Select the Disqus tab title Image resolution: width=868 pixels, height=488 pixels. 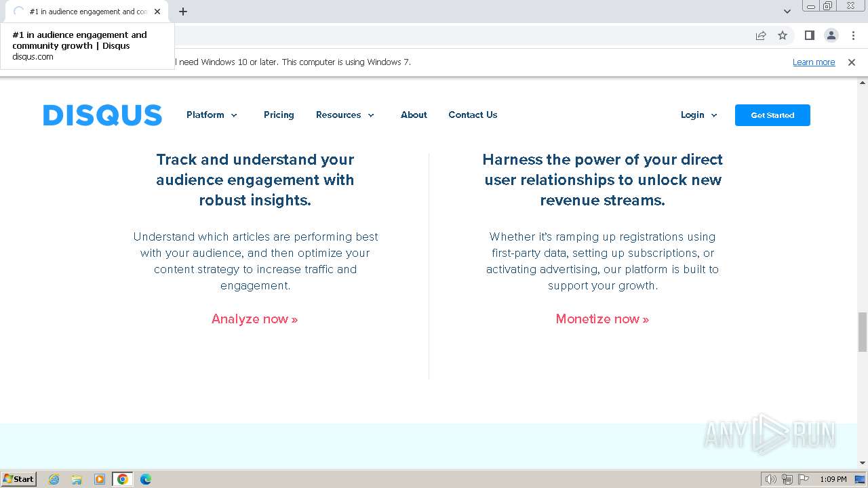(88, 12)
